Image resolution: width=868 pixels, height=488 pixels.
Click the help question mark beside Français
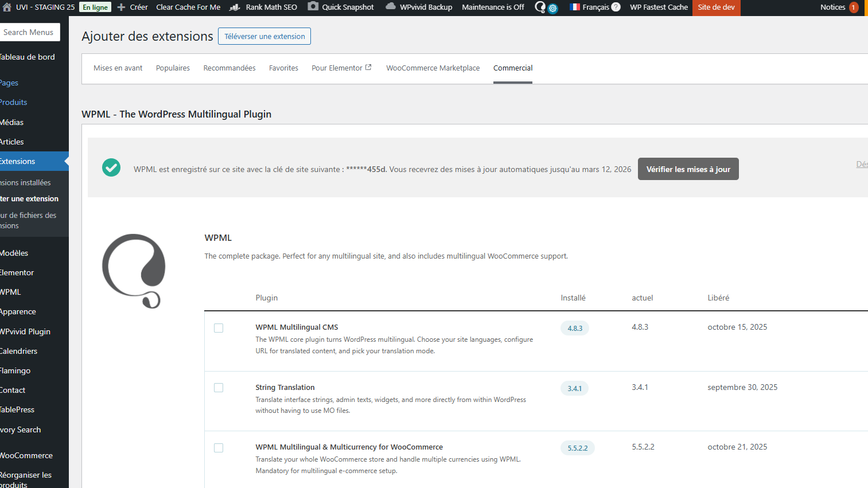[616, 7]
